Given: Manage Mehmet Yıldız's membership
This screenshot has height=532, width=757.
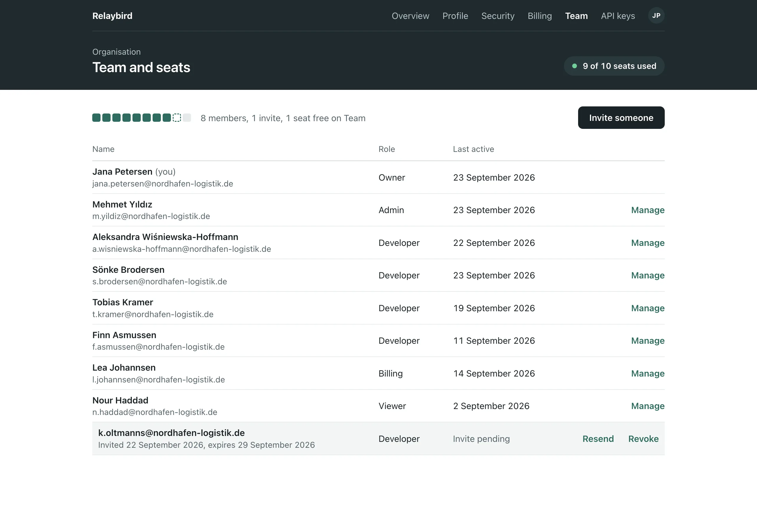Looking at the screenshot, I should pyautogui.click(x=648, y=210).
